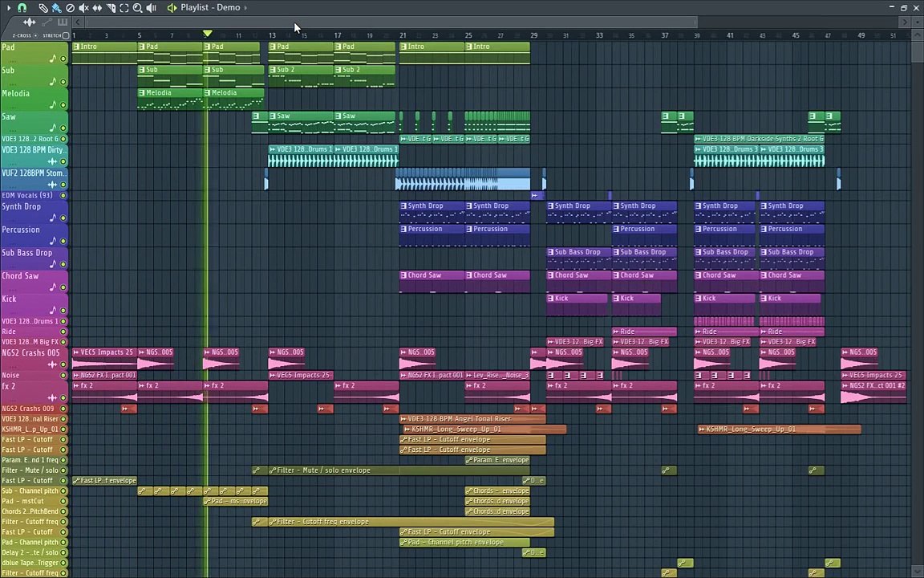Choose the Select marquee tool
Image resolution: width=924 pixels, height=578 pixels.
pyautogui.click(x=124, y=8)
